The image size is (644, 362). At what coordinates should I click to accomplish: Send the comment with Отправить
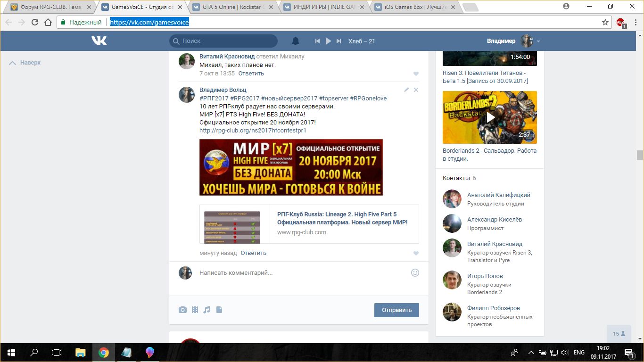396,310
